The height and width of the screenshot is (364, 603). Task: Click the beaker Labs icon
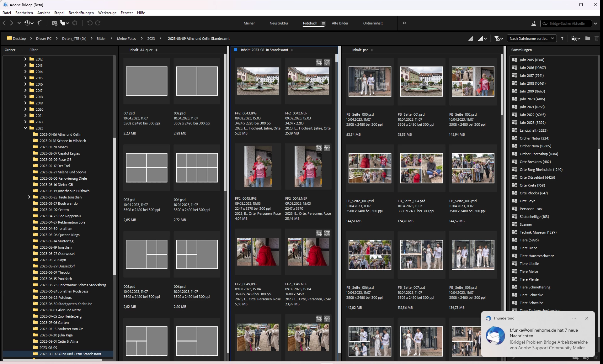(x=533, y=24)
